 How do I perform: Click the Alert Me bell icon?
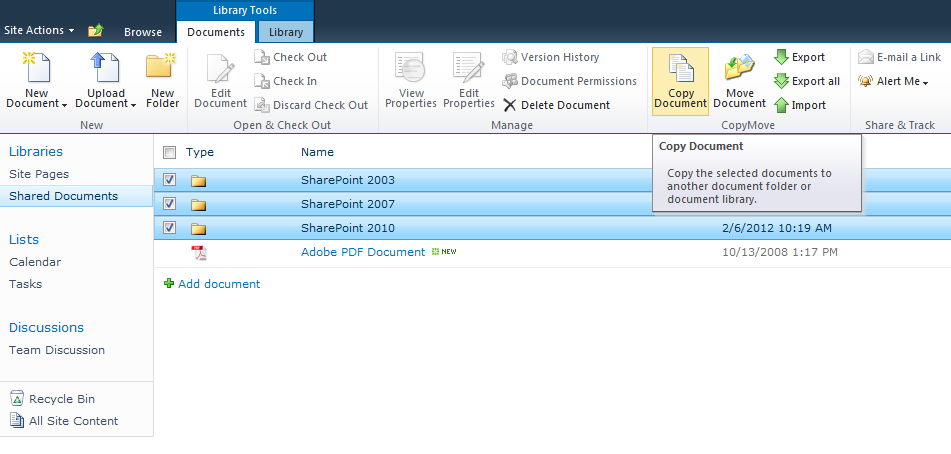point(865,81)
